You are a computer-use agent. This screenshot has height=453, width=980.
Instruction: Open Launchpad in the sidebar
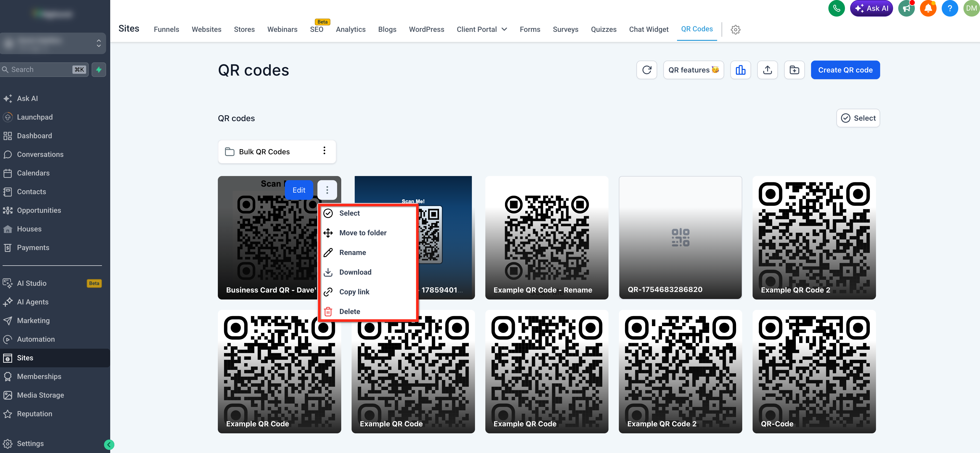pos(35,117)
